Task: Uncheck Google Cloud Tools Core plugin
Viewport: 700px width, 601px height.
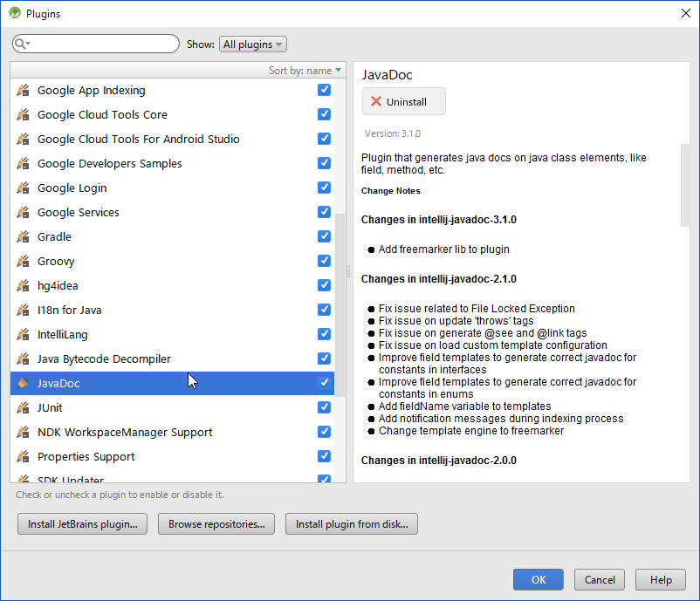Action: (x=324, y=114)
